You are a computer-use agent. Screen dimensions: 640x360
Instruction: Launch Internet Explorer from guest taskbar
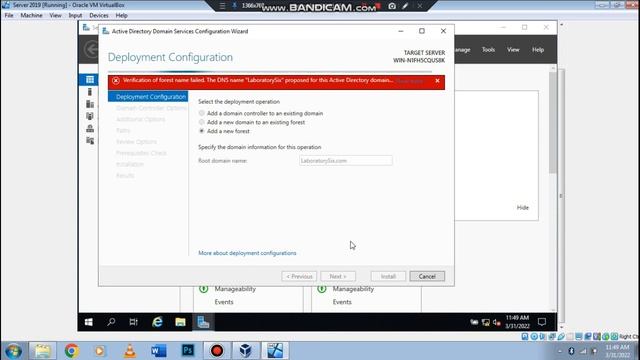(157, 322)
